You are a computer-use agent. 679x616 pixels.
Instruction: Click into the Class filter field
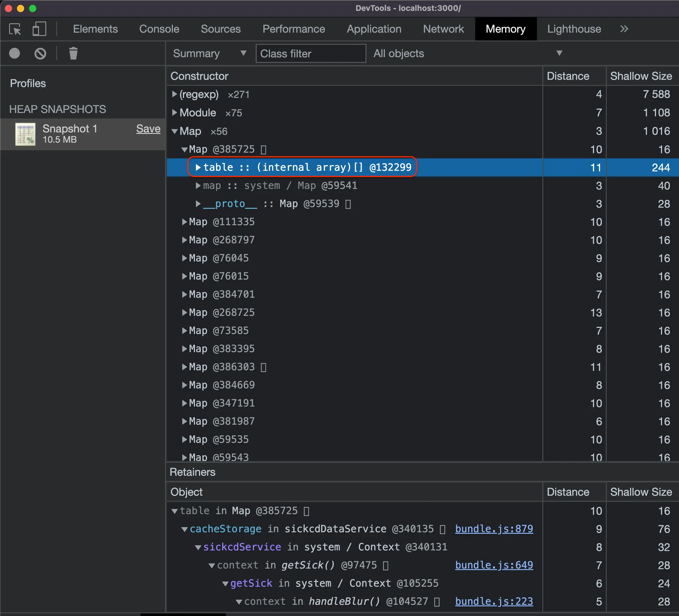(x=310, y=53)
